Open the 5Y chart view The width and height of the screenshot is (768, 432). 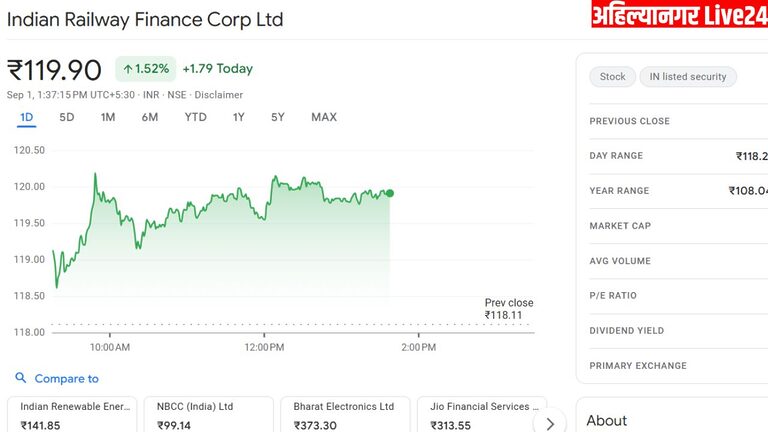(x=278, y=117)
